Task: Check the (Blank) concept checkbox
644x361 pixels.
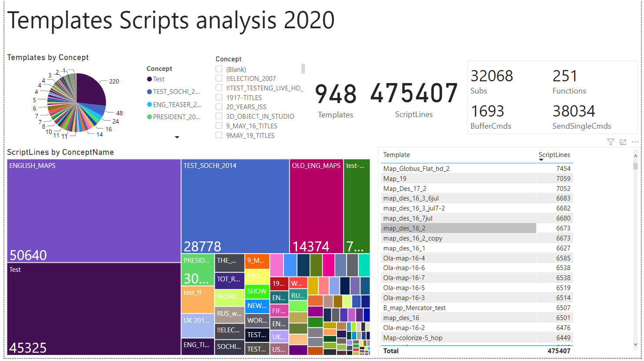Action: (219, 69)
